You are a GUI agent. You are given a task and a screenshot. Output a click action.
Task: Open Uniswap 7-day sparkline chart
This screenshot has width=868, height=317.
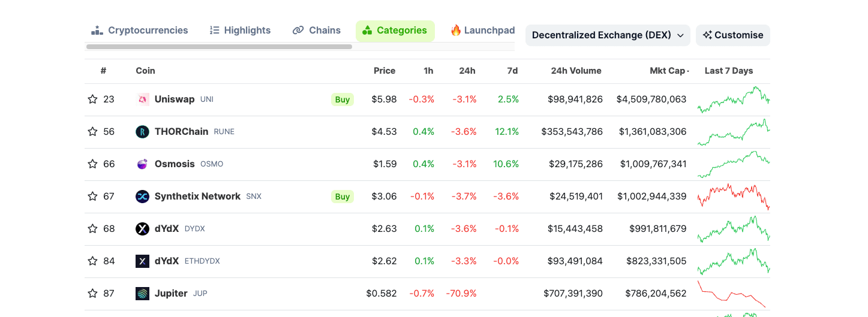tap(734, 99)
